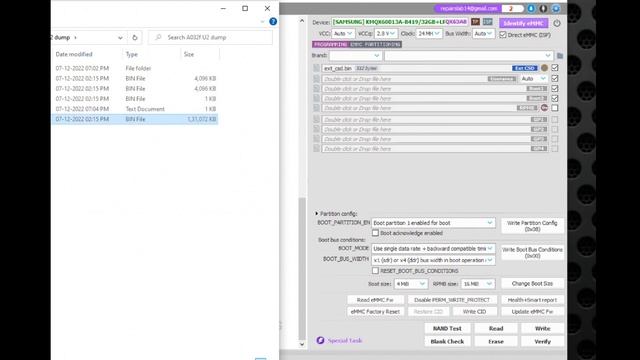The image size is (640, 360).
Task: Click the file icon left of ext_csd.bin row
Action: point(316,68)
